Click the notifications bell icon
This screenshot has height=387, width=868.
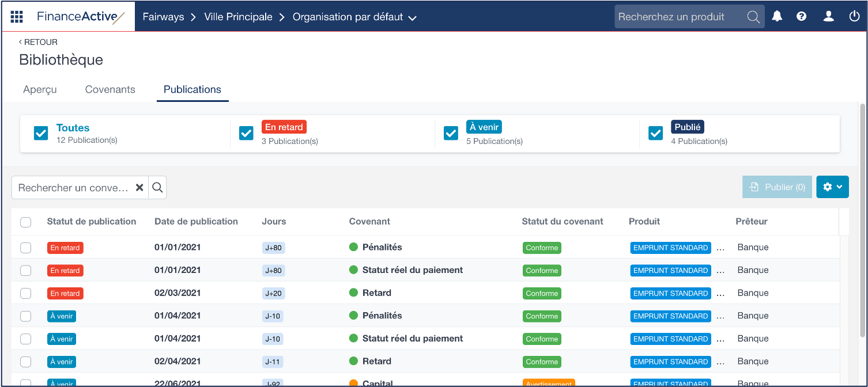(x=777, y=17)
